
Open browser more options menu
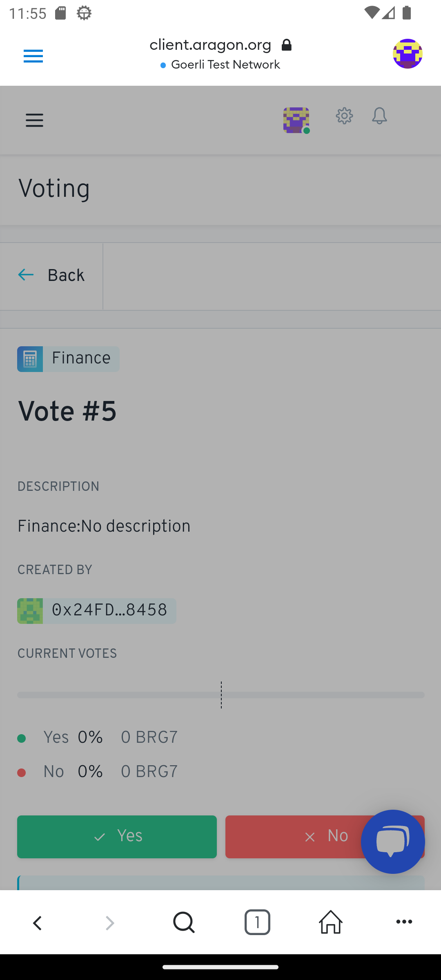[x=404, y=922]
